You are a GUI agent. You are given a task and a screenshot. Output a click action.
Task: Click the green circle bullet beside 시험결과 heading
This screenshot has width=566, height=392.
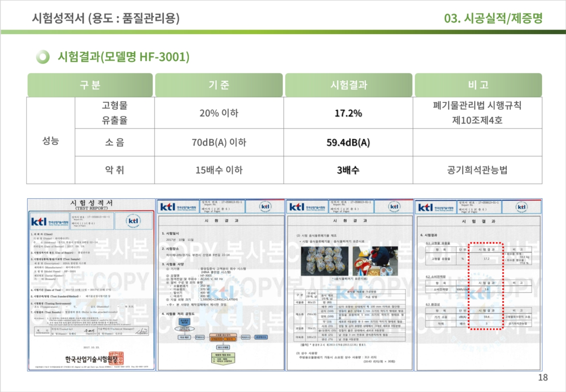pyautogui.click(x=44, y=56)
